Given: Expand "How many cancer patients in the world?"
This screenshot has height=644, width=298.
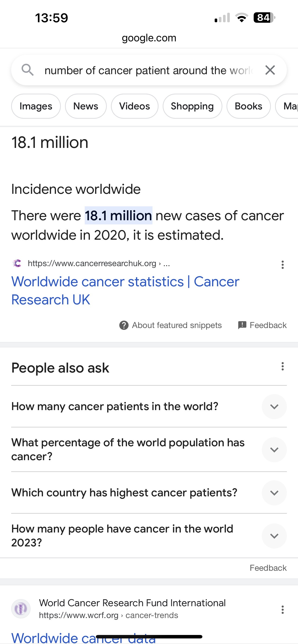Looking at the screenshot, I should click(x=274, y=407).
